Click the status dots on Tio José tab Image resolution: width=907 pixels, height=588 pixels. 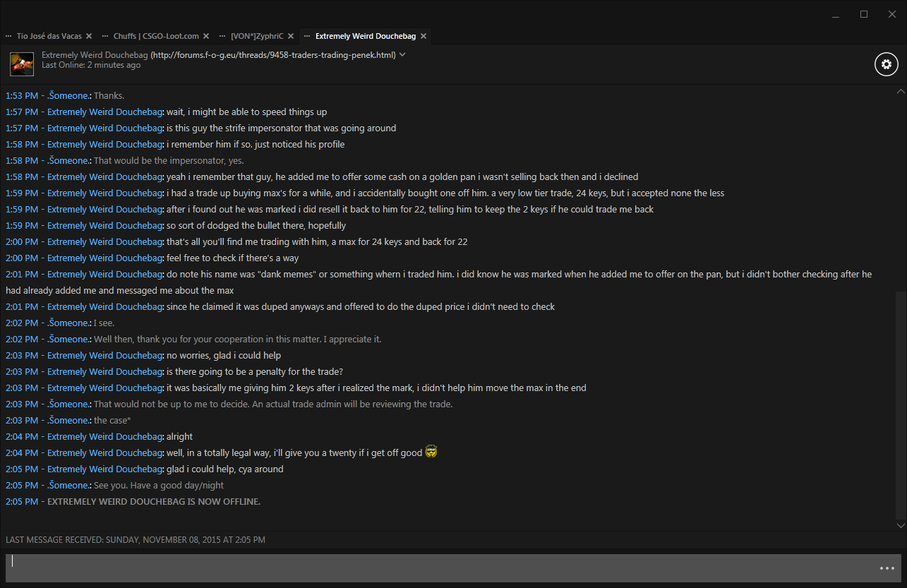tap(8, 36)
